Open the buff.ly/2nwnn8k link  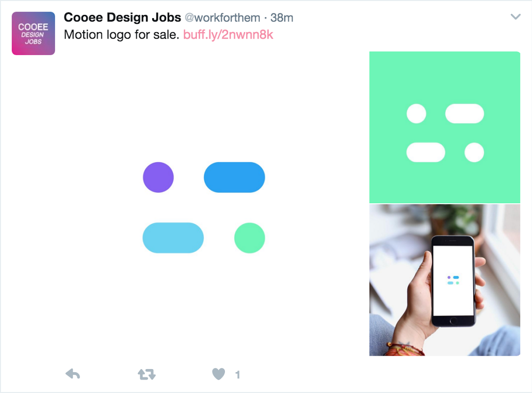coord(228,35)
